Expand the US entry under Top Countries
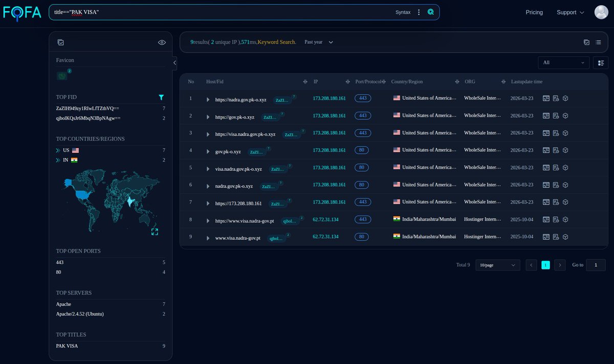 pyautogui.click(x=58, y=150)
